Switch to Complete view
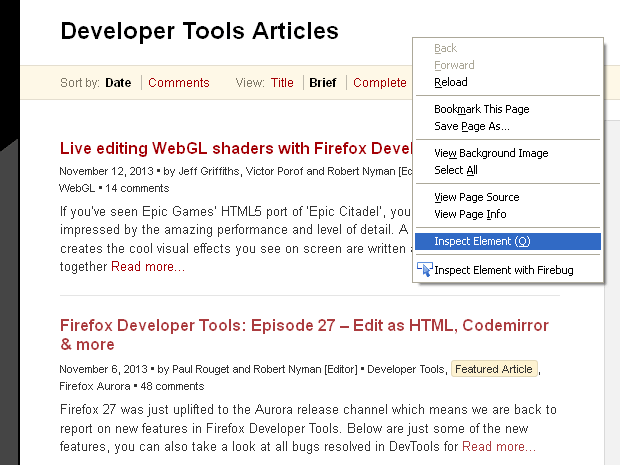 click(x=380, y=83)
